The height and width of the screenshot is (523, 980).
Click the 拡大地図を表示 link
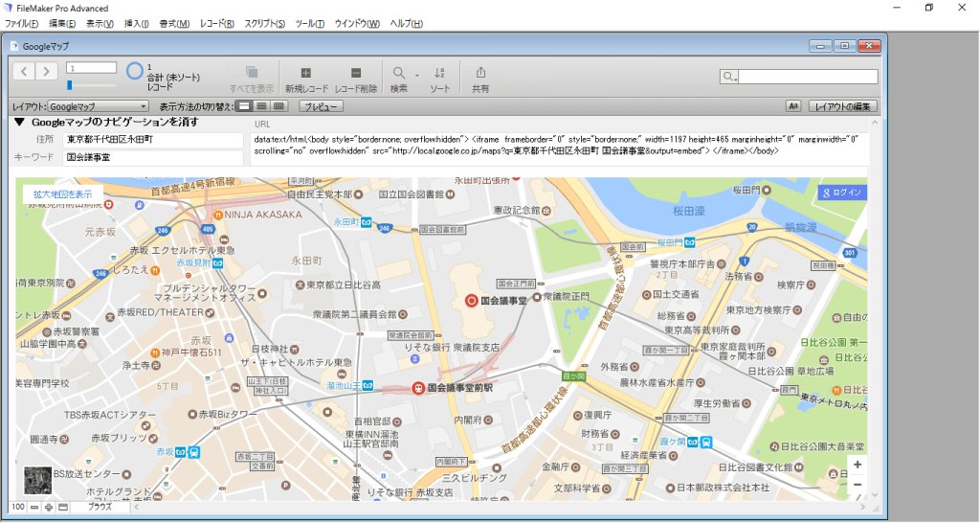coord(62,193)
